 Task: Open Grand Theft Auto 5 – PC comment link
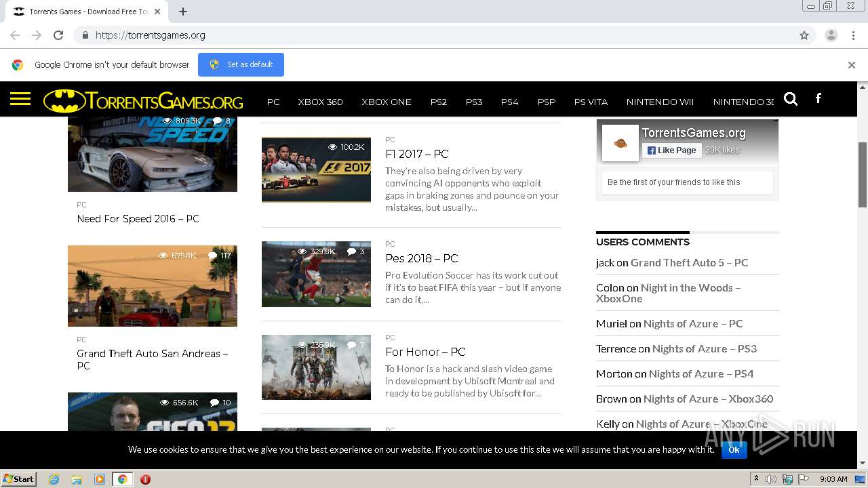(x=690, y=262)
